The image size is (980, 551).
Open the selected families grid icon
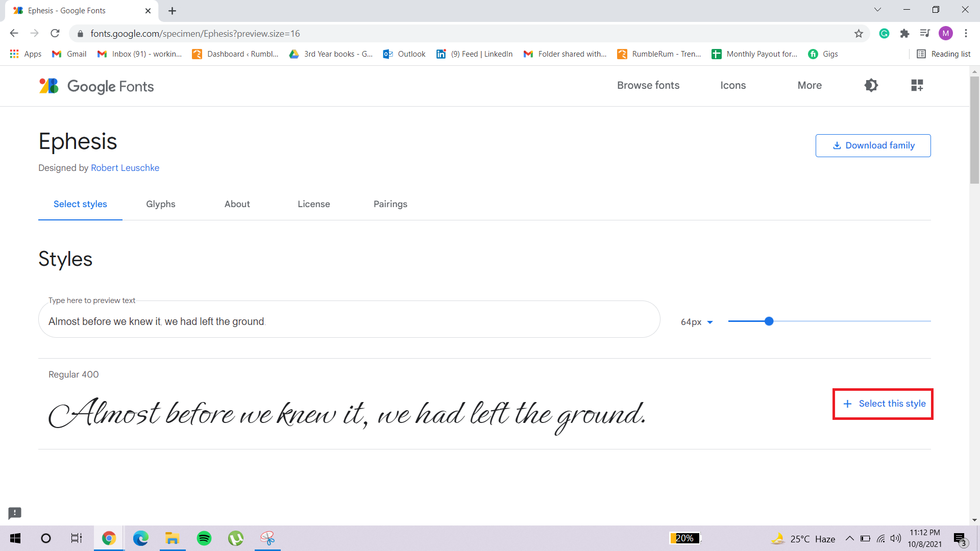pyautogui.click(x=917, y=85)
